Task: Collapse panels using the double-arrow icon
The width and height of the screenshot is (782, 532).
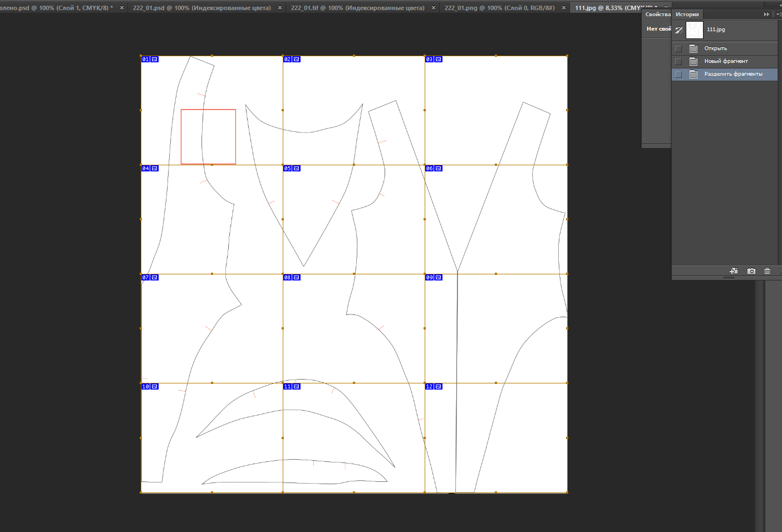Action: click(x=766, y=14)
